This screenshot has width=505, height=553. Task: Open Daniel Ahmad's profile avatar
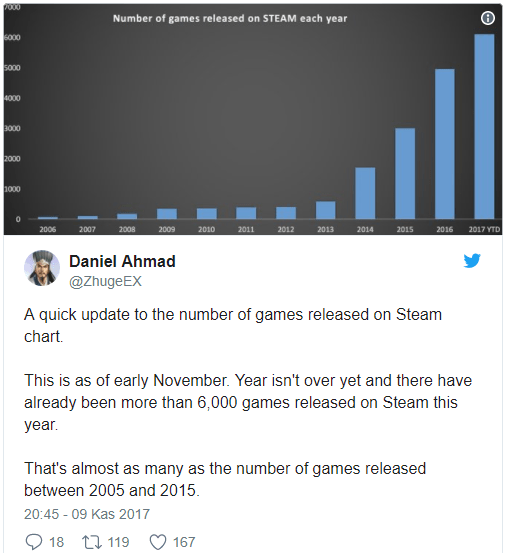click(42, 268)
